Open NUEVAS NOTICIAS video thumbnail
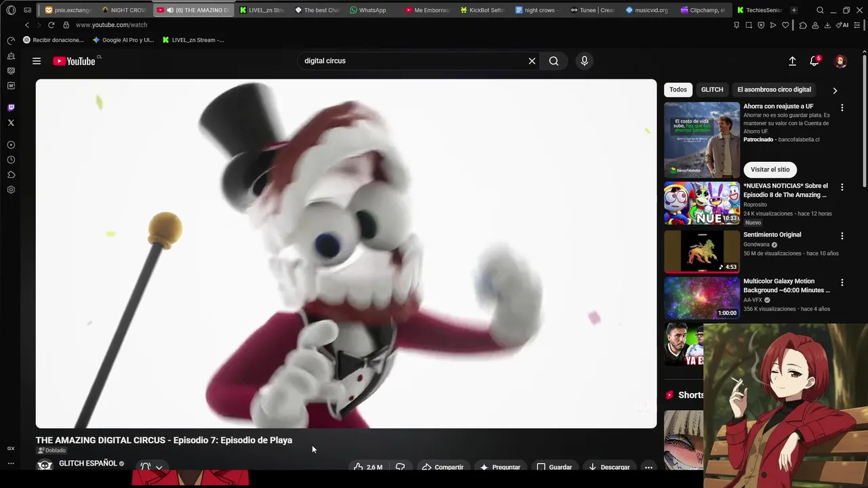 click(702, 203)
